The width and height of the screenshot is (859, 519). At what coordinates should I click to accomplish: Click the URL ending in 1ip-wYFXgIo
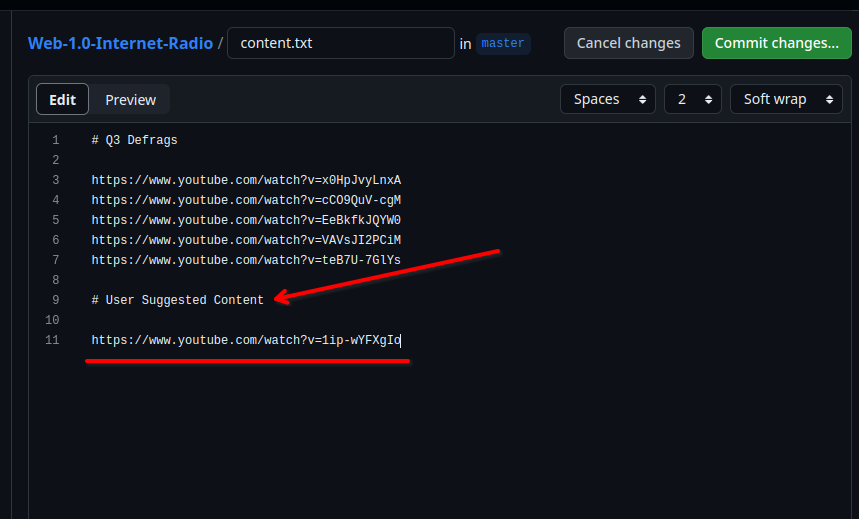246,340
